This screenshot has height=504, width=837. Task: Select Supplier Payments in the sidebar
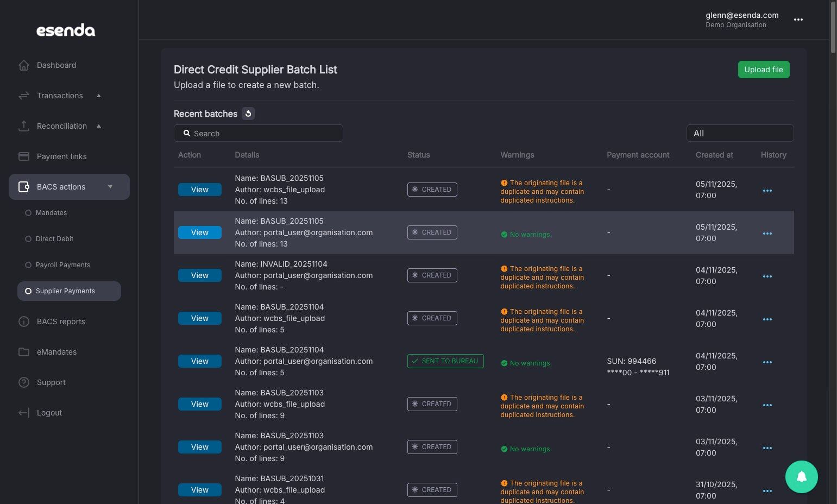[x=69, y=291]
